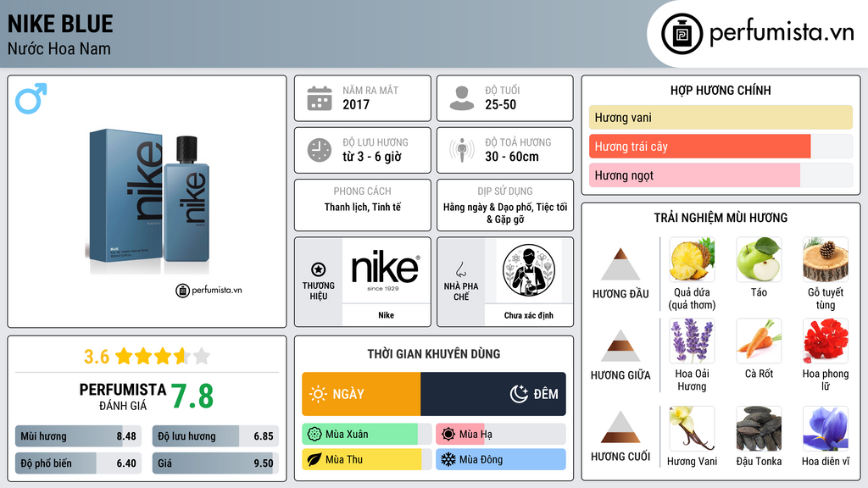This screenshot has width=868, height=488.
Task: Click the person icon beside Độ tuổi
Action: [x=462, y=98]
